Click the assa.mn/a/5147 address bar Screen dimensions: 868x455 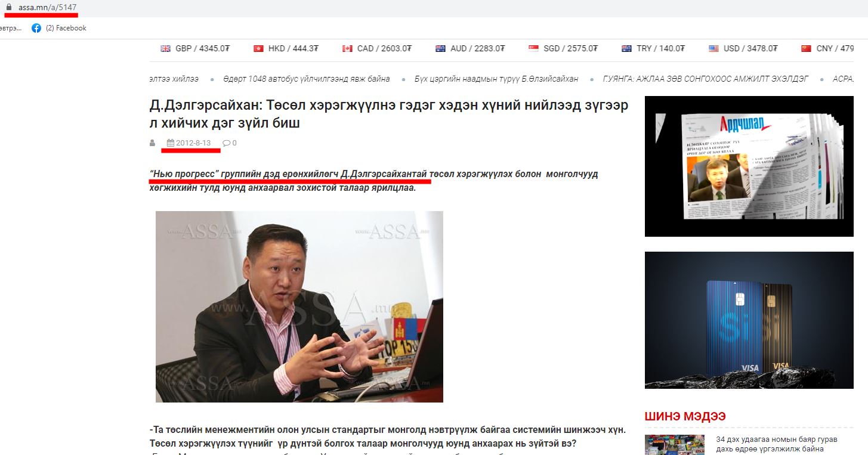47,7
